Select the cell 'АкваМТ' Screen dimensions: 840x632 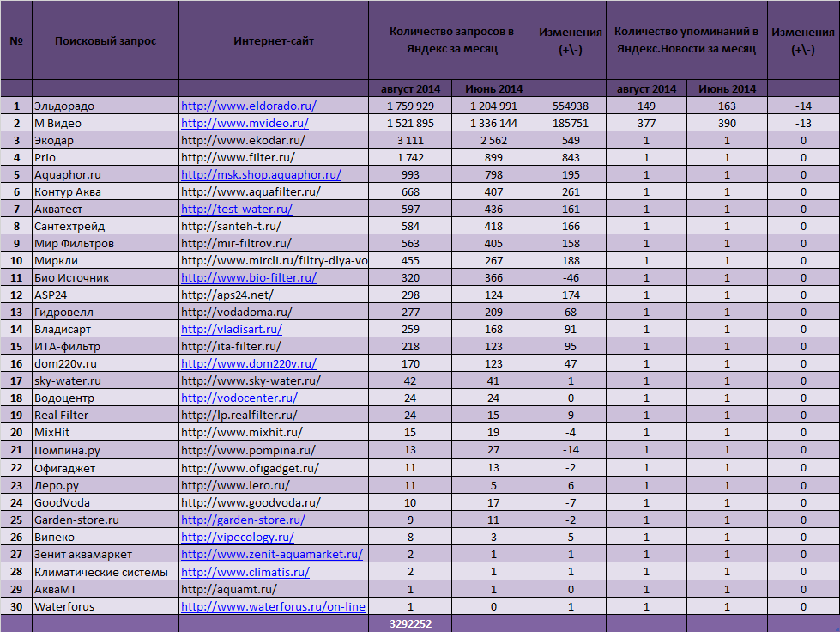coord(106,589)
